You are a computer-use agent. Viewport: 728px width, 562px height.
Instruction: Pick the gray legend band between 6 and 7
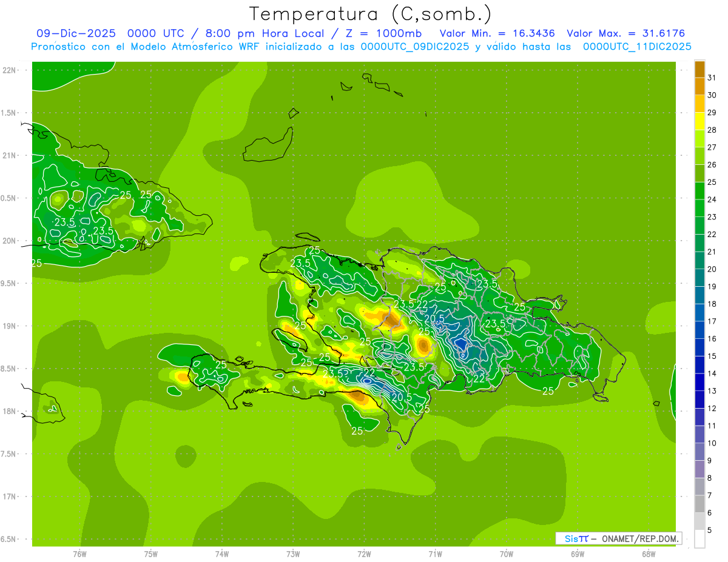pyautogui.click(x=699, y=504)
